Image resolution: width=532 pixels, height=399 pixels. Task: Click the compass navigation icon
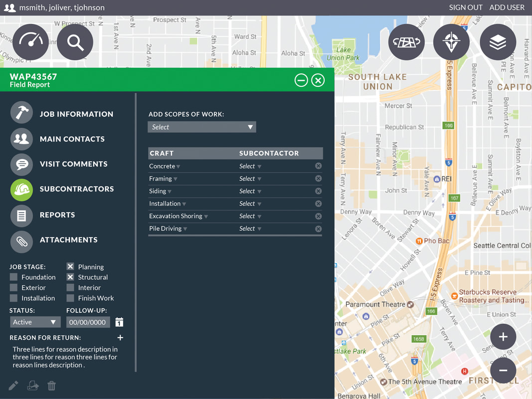click(451, 42)
